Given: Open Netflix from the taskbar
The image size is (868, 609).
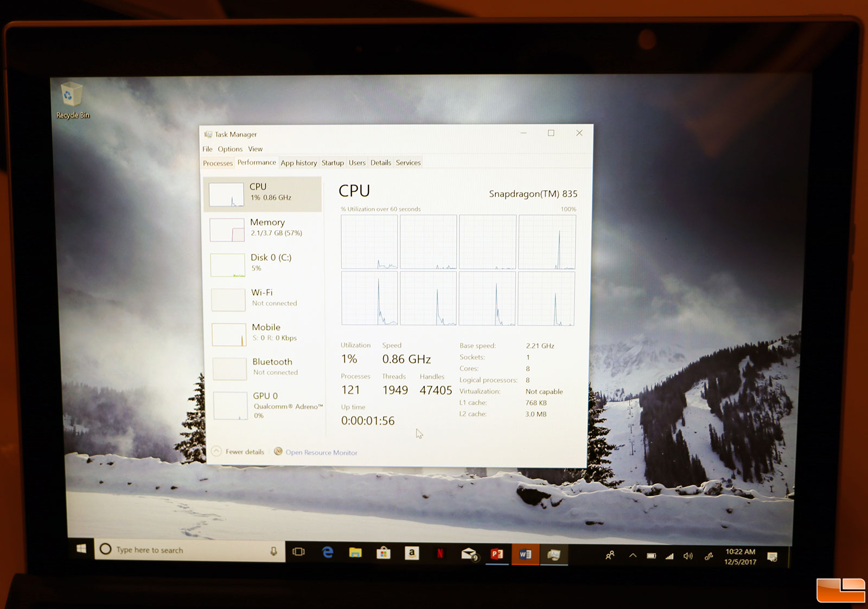Looking at the screenshot, I should click(x=440, y=553).
